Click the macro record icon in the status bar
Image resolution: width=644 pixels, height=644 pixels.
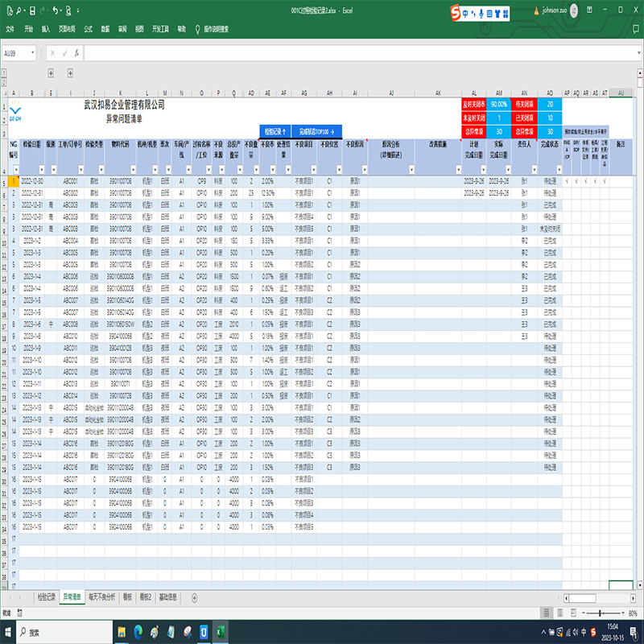(x=19, y=613)
